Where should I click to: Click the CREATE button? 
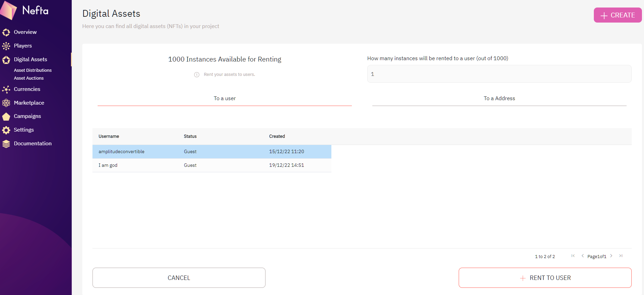coord(618,15)
